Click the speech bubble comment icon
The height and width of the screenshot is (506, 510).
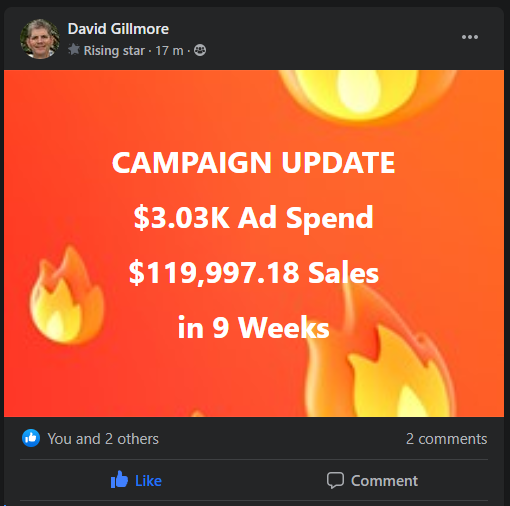pos(335,480)
